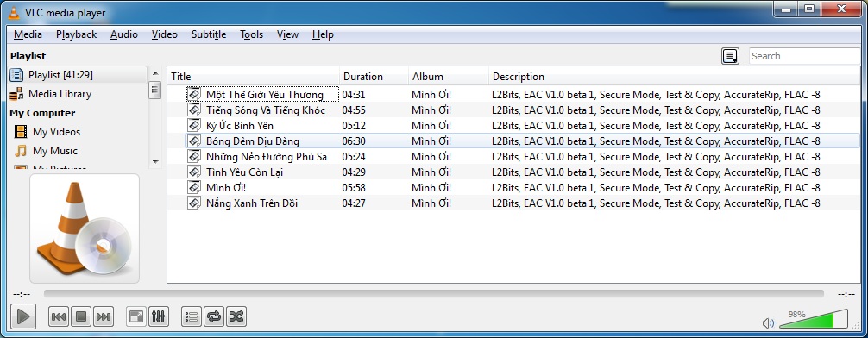Click album art cone thumbnail
This screenshot has width=868, height=338.
tap(85, 228)
